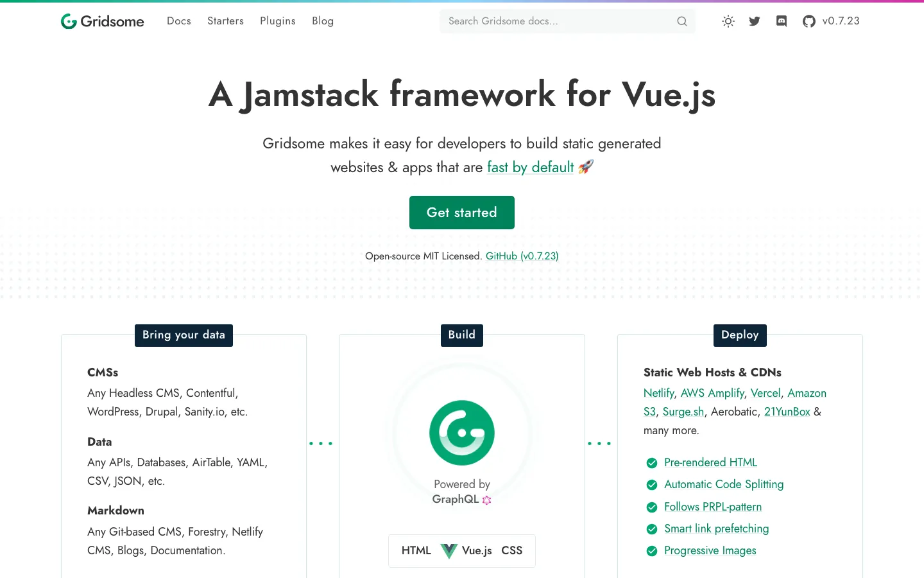The height and width of the screenshot is (578, 924).
Task: Click the pink GraphQL icon
Action: point(486,500)
